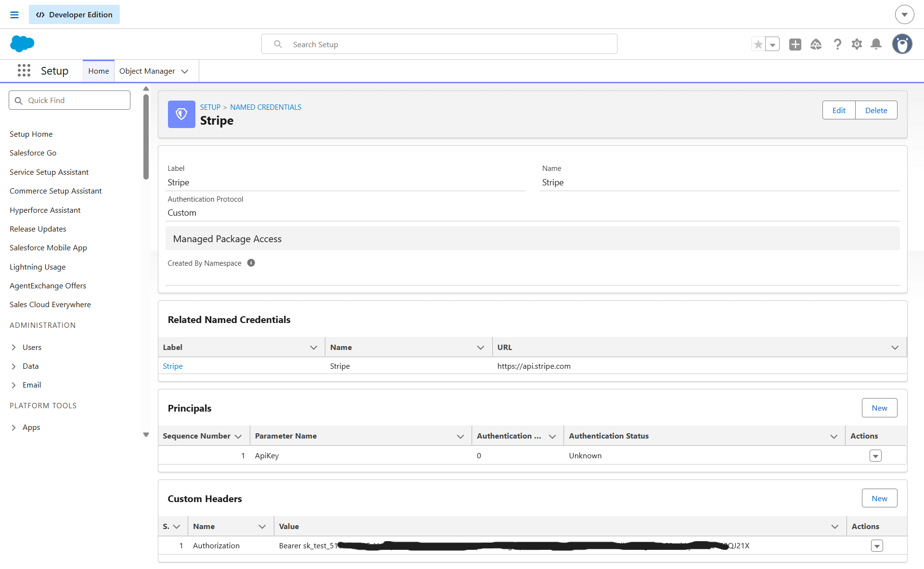
Task: Open the Help question mark icon
Action: click(x=837, y=44)
